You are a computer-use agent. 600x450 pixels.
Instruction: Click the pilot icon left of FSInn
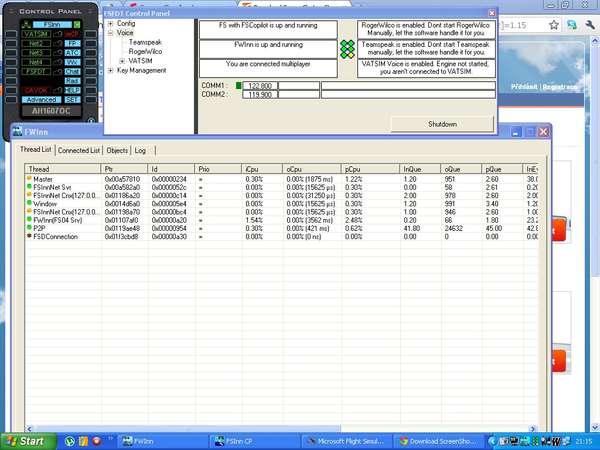coord(26,25)
